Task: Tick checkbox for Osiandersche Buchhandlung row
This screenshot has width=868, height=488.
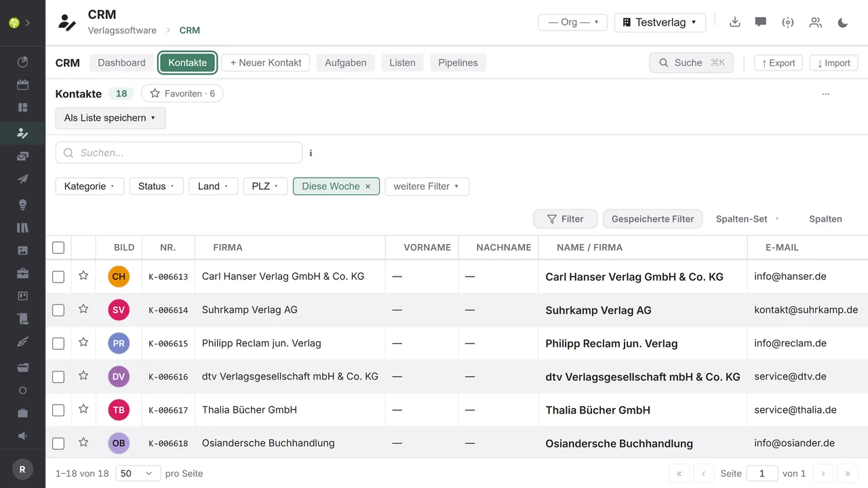Action: point(58,443)
